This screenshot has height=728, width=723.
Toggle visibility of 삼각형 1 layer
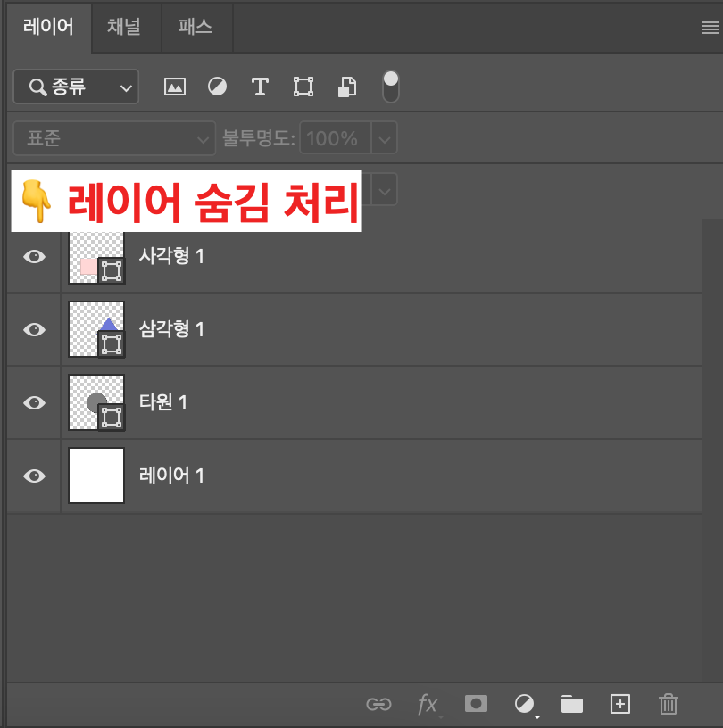(x=33, y=329)
